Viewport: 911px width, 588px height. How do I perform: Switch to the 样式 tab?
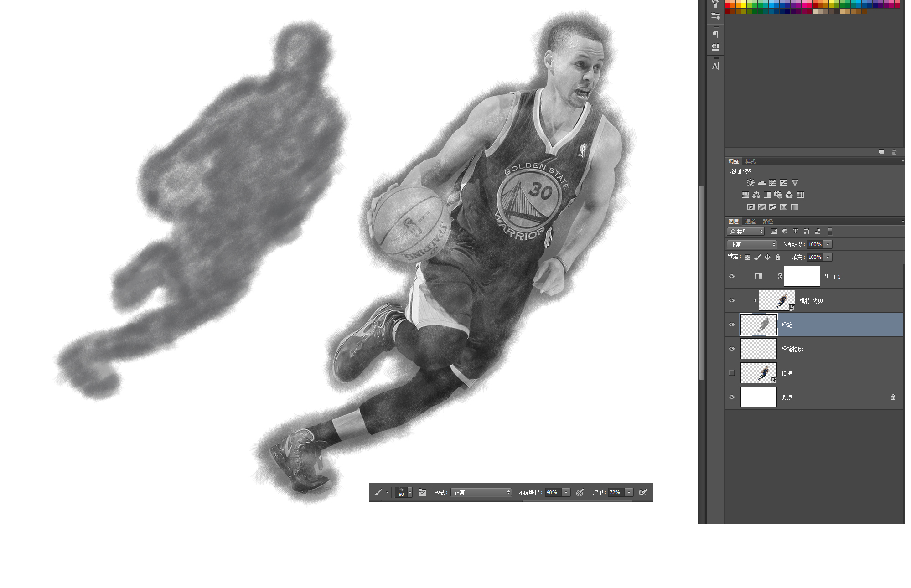pyautogui.click(x=751, y=162)
